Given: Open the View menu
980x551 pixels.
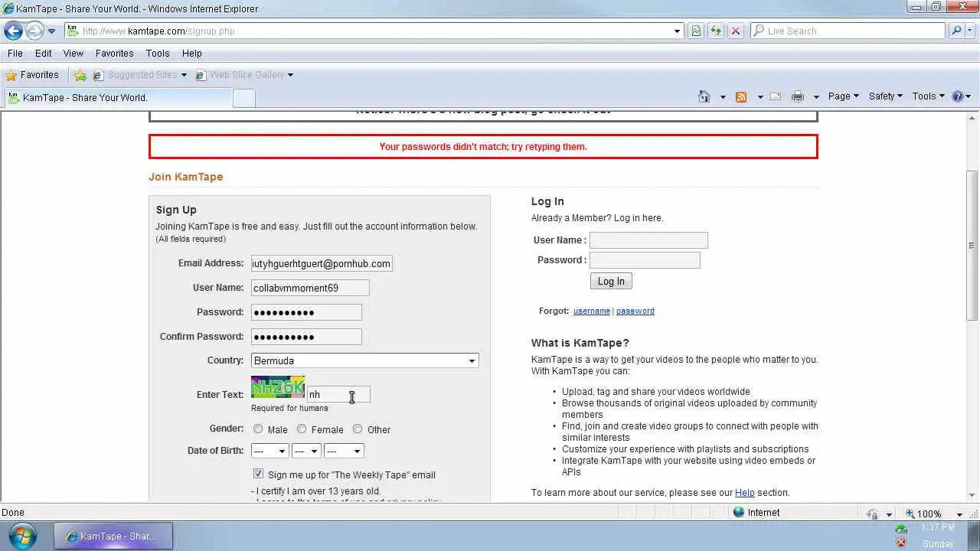Looking at the screenshot, I should click(73, 54).
